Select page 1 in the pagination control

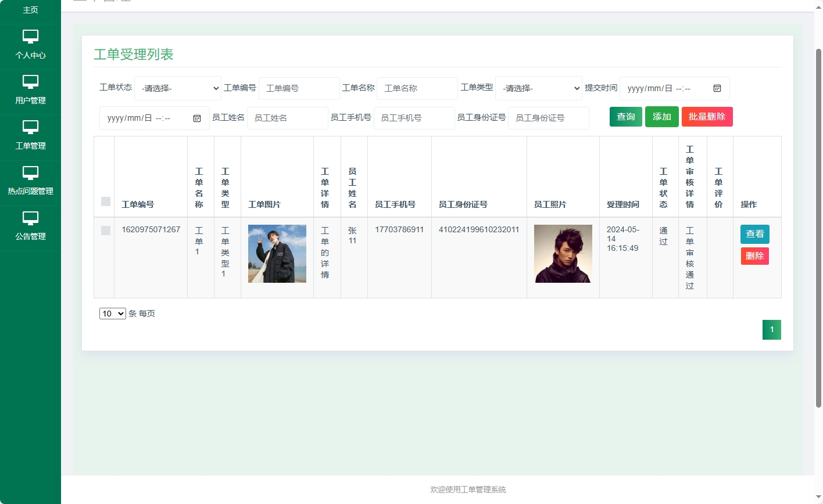click(771, 329)
